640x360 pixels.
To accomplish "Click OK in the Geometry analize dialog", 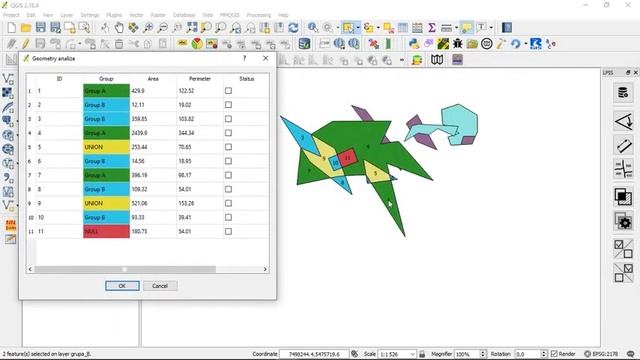I will pyautogui.click(x=122, y=286).
